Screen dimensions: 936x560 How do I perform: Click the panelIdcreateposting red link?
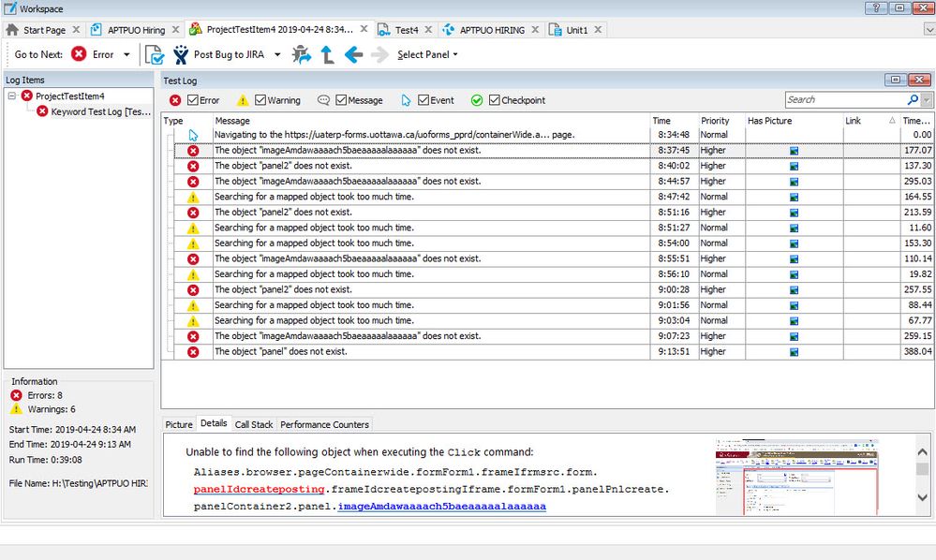[x=259, y=489]
